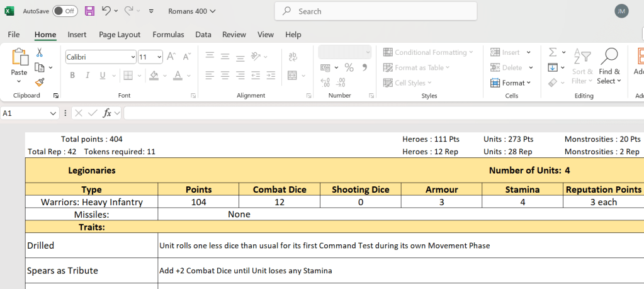Viewport: 644px width, 289px height.
Task: Click the Increase Font Size icon
Action: coord(171,57)
